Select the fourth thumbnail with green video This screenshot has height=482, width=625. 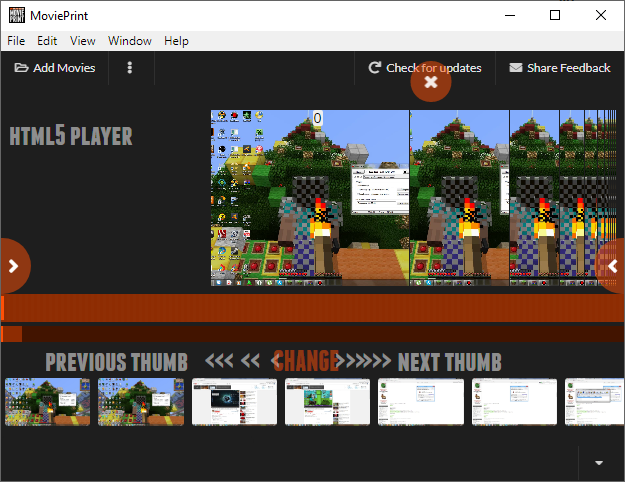tap(327, 402)
